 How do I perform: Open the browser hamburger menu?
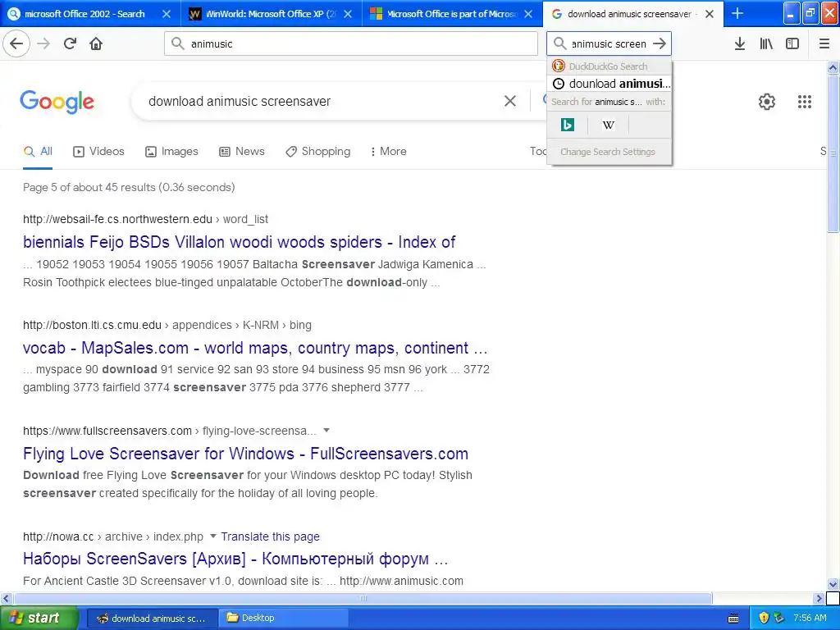coord(824,43)
